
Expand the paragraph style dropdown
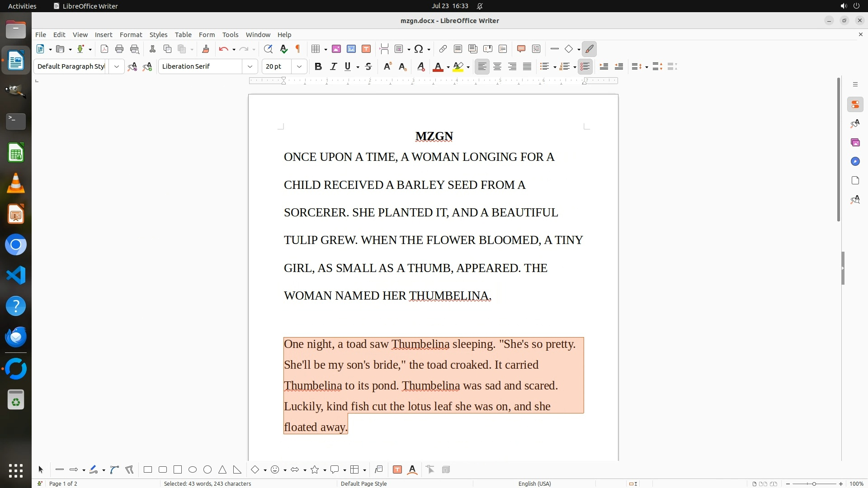(116, 66)
